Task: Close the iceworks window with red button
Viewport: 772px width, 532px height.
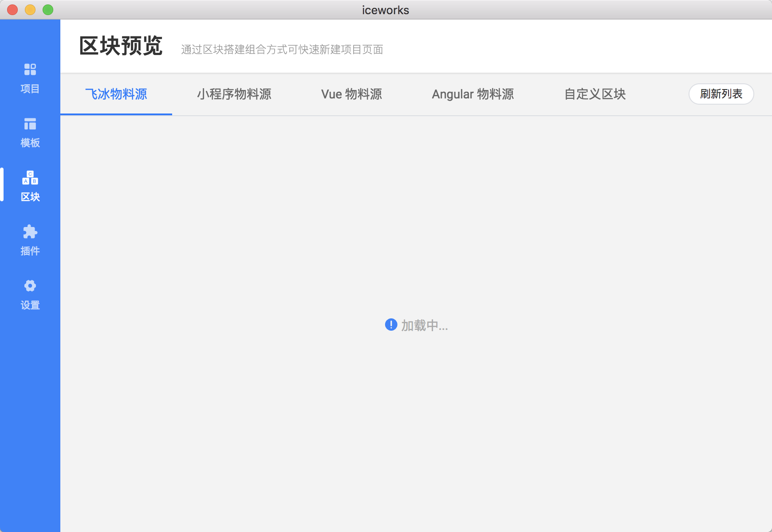Action: click(x=12, y=10)
